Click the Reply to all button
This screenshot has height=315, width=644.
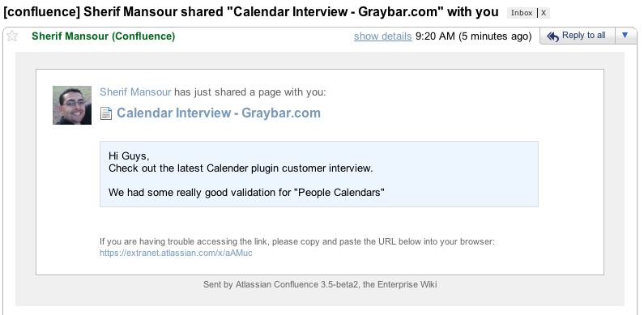tap(578, 36)
